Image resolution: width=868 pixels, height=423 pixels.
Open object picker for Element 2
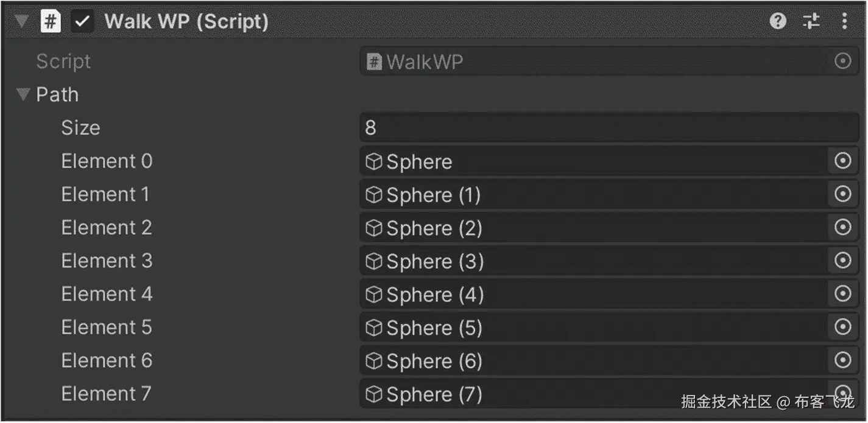842,228
